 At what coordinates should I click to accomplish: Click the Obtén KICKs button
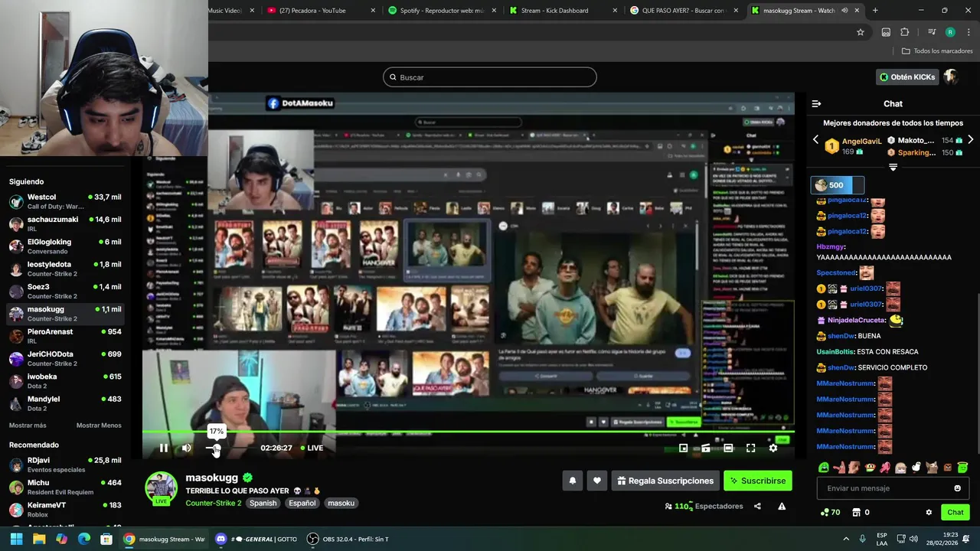(907, 77)
